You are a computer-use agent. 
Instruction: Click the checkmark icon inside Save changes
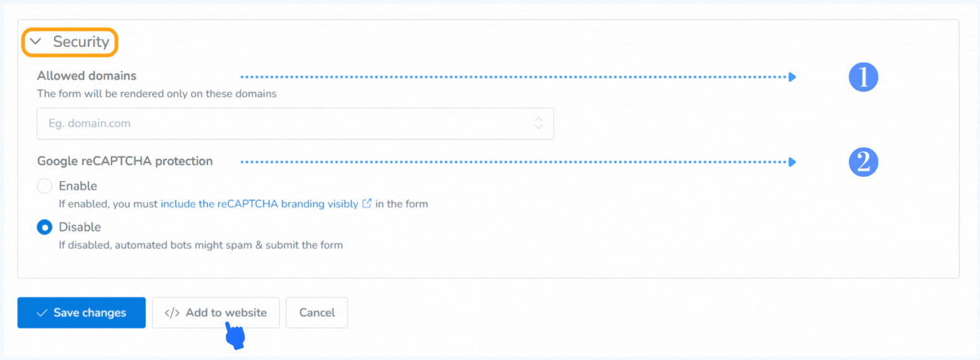coord(41,313)
